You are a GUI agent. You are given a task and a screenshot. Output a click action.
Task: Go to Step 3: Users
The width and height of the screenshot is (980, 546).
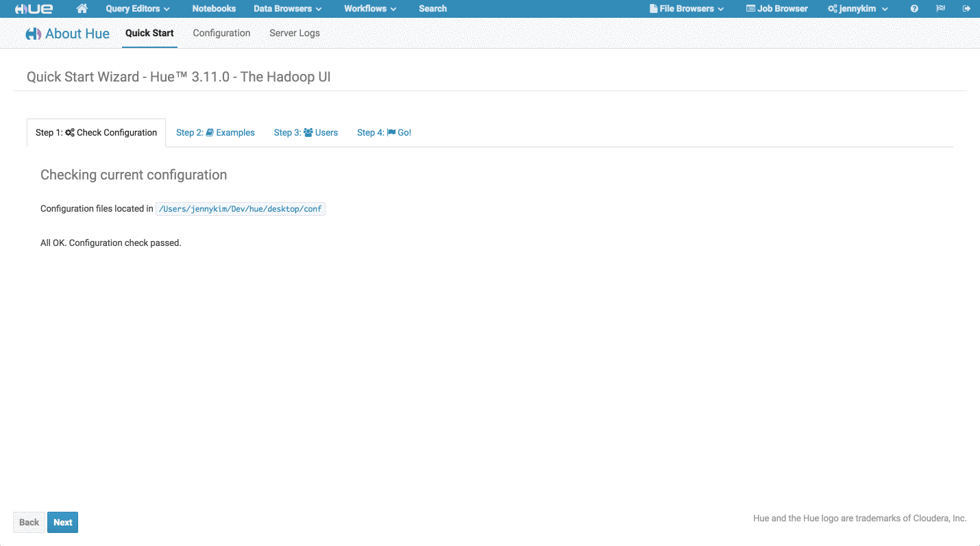[x=306, y=132]
